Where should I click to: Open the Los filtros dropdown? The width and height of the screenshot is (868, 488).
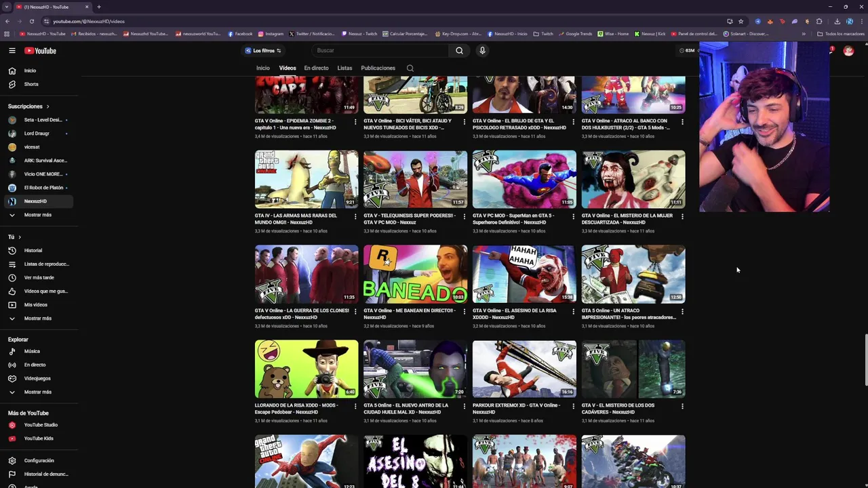(263, 51)
